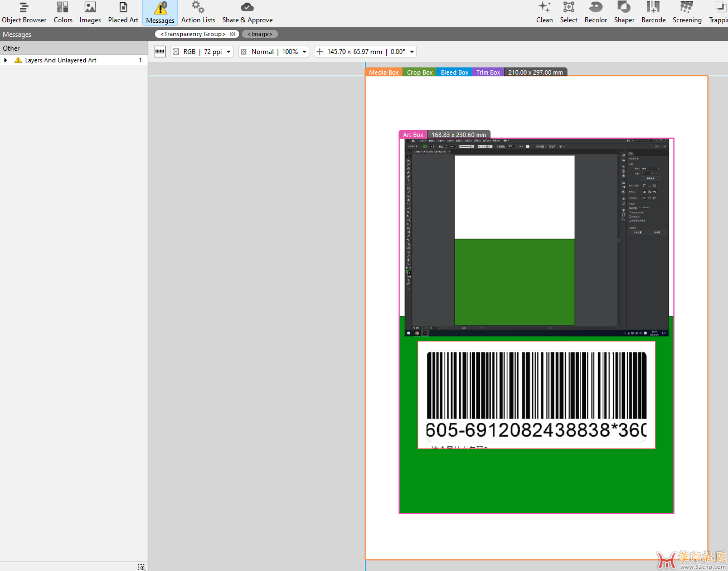
Task: Open the Normal 100% blend mode dropdown
Action: 274,52
